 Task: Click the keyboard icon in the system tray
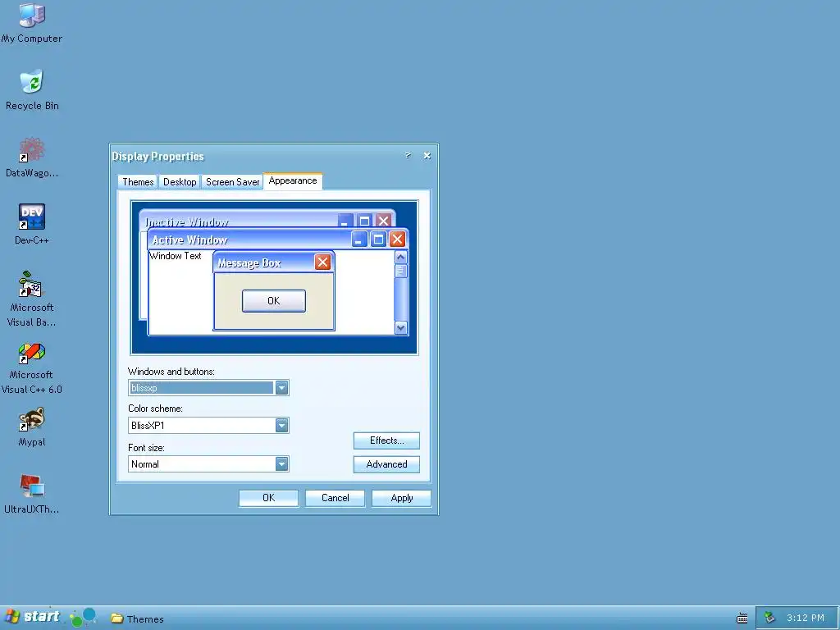coord(742,619)
